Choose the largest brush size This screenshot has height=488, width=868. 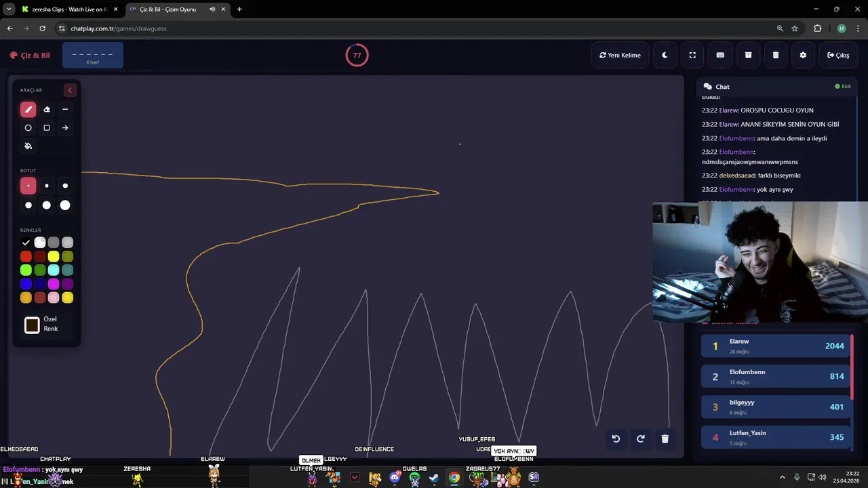pos(65,205)
